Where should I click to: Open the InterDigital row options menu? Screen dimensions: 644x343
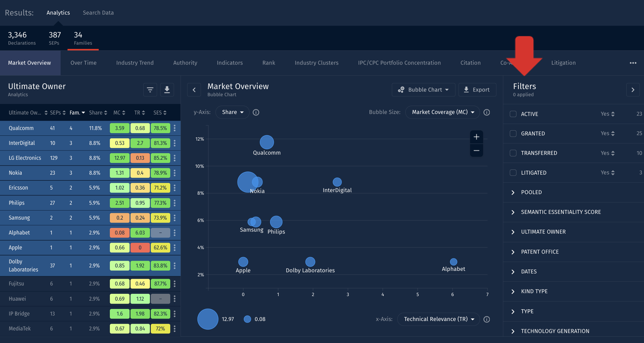click(175, 143)
